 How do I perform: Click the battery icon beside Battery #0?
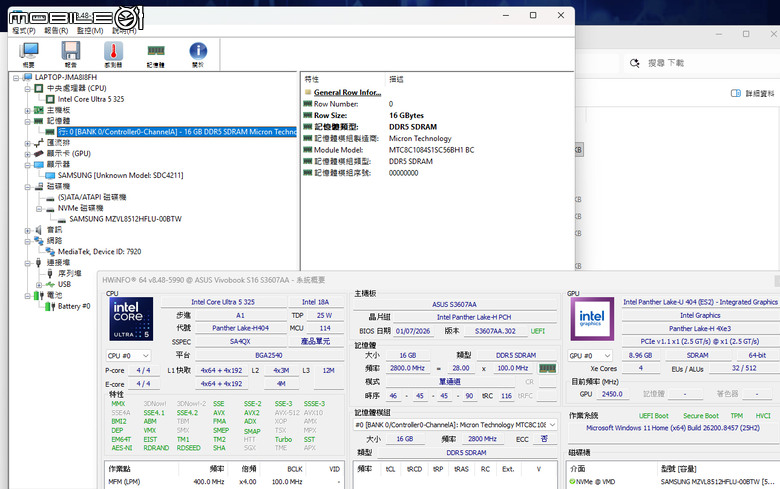tap(50, 306)
